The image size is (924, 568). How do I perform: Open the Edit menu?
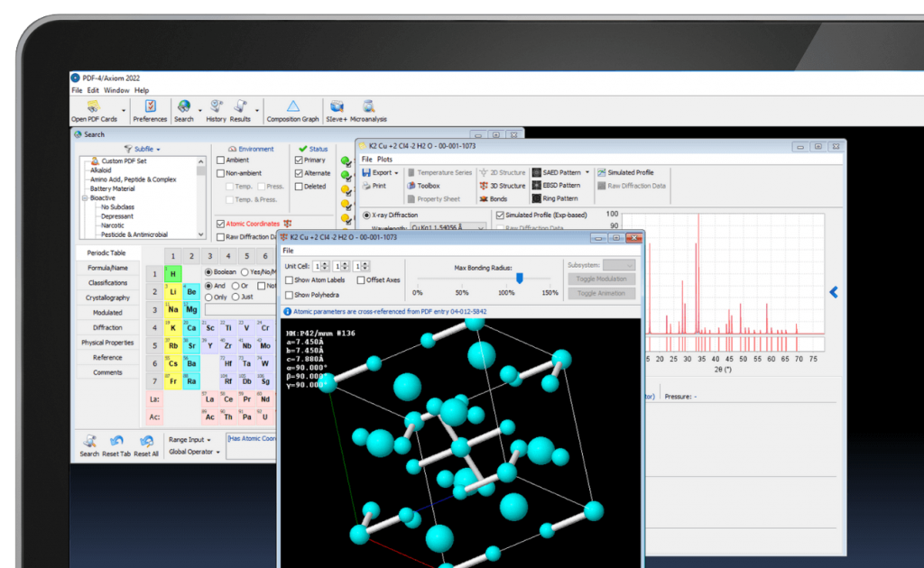(x=93, y=91)
